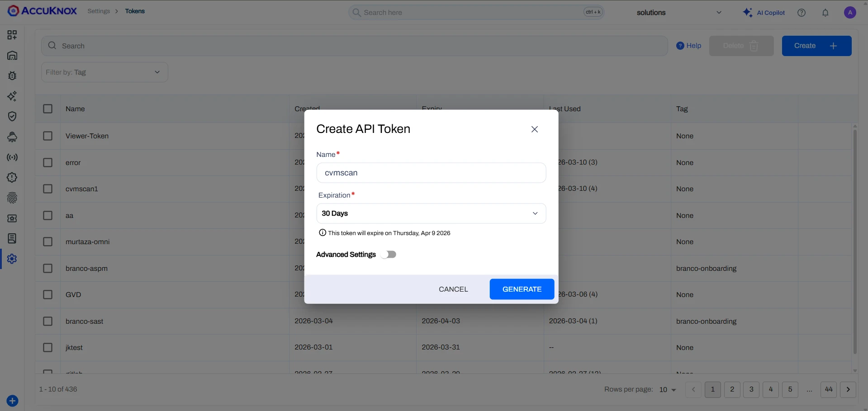Select the header checkbox above the token list

(x=47, y=109)
